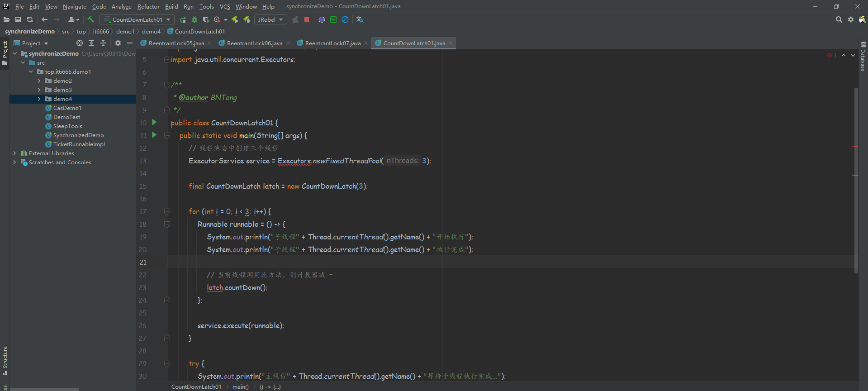Expand the demo4 folder
This screenshot has width=868, height=391.
(x=39, y=99)
